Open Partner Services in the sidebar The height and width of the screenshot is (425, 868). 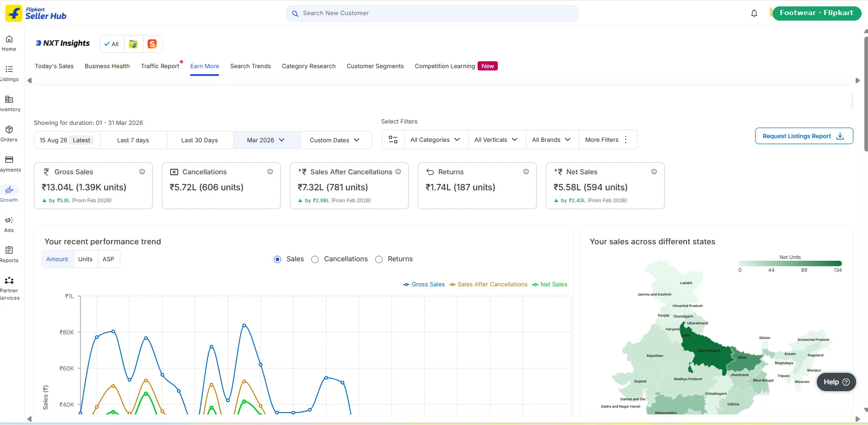9,288
